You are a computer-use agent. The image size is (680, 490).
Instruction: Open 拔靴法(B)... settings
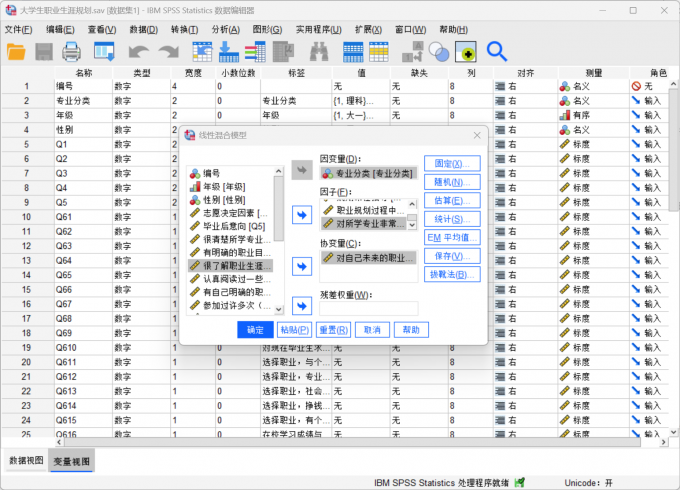[x=452, y=274]
